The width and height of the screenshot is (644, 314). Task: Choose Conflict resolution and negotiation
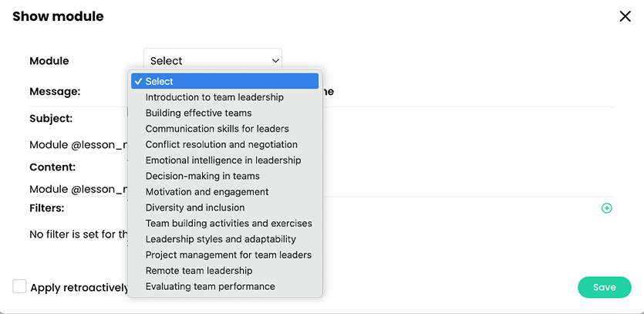tap(221, 144)
